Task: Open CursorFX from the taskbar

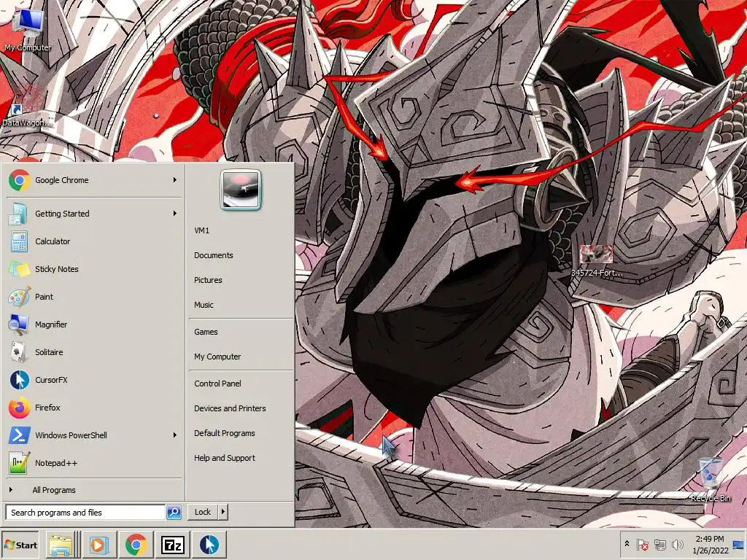Action: coord(209,545)
